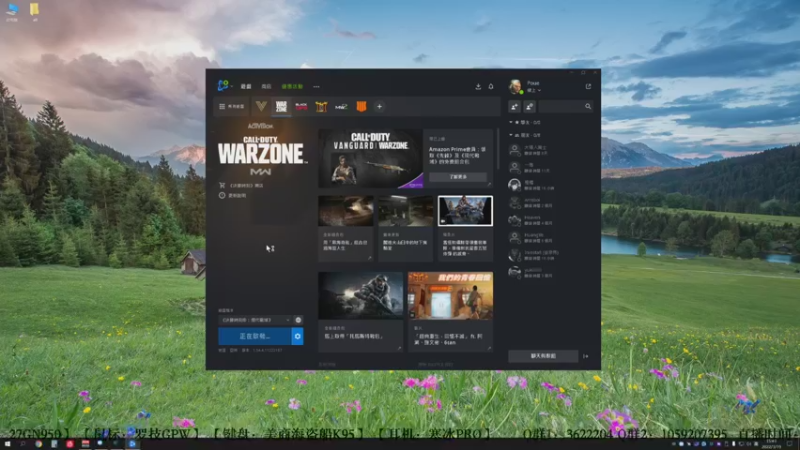This screenshot has width=800, height=450.
Task: Open the user profile avatar
Action: click(515, 86)
